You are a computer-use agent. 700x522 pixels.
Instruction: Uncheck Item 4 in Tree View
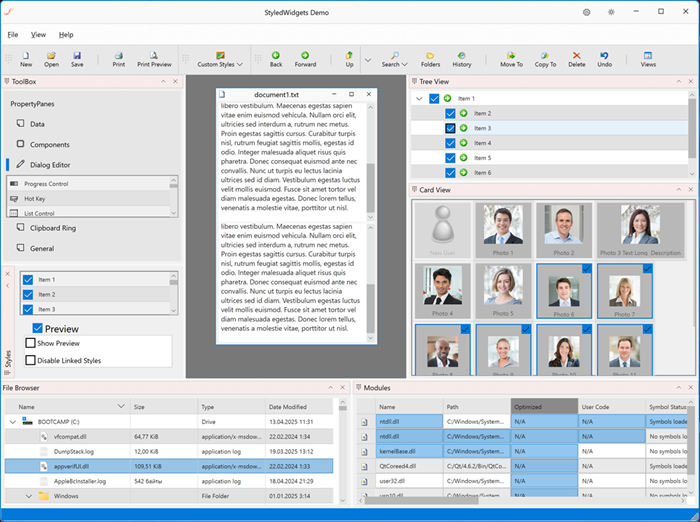coord(450,143)
